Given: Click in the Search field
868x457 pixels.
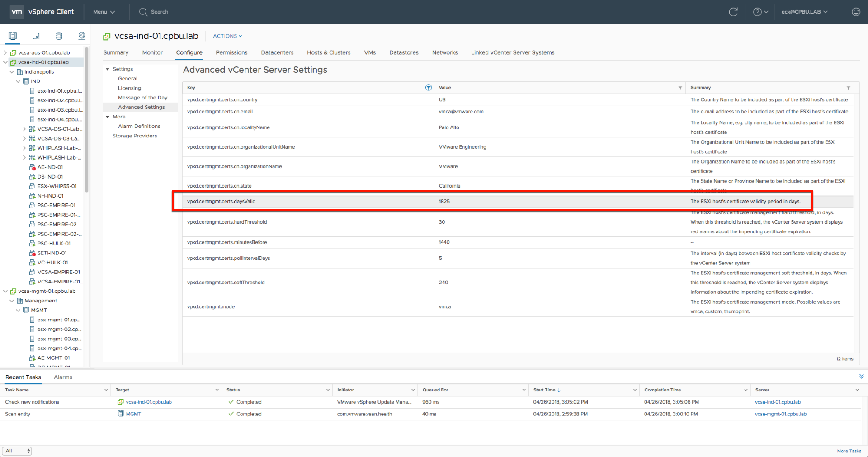Looking at the screenshot, I should tap(160, 12).
